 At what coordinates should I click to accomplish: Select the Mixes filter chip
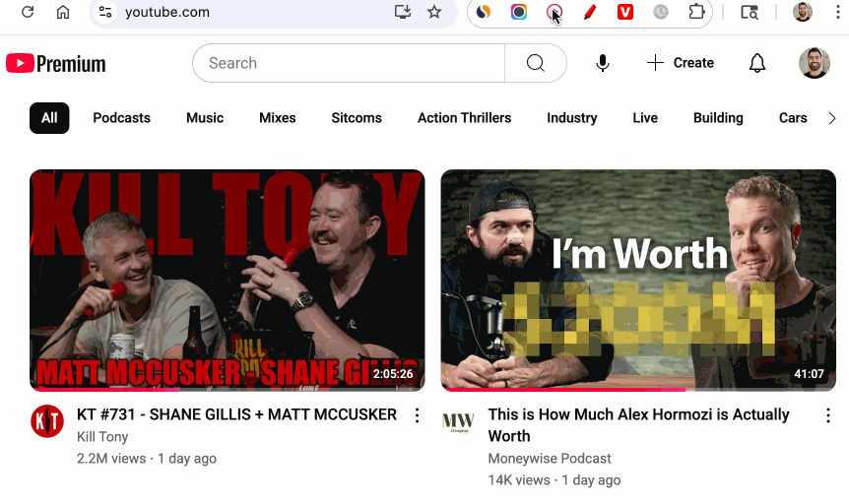[277, 118]
